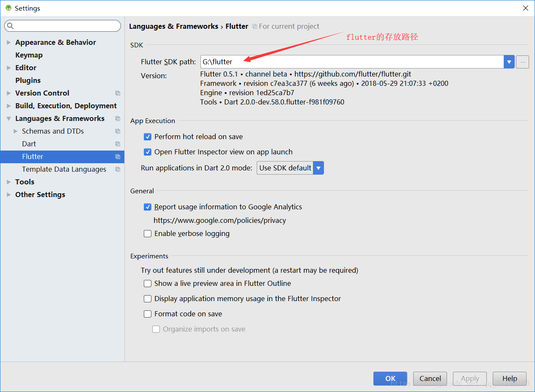Select Keymap in settings tree

tap(29, 55)
